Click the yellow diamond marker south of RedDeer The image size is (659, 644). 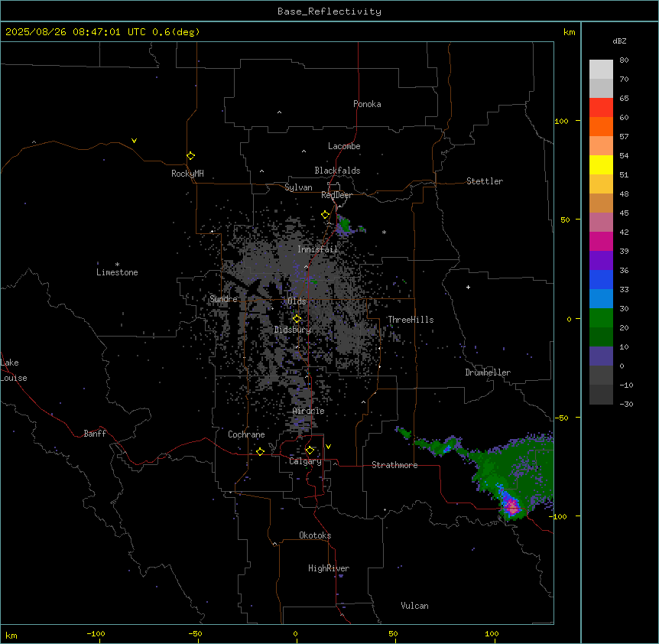326,215
